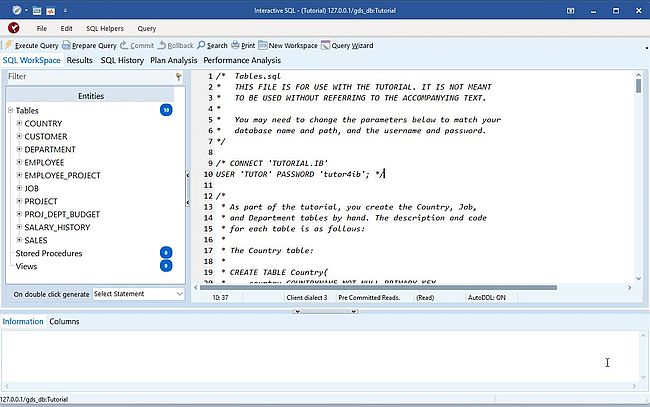Image resolution: width=650 pixels, height=407 pixels.
Task: Collapse the Tables node
Action: tap(10, 110)
